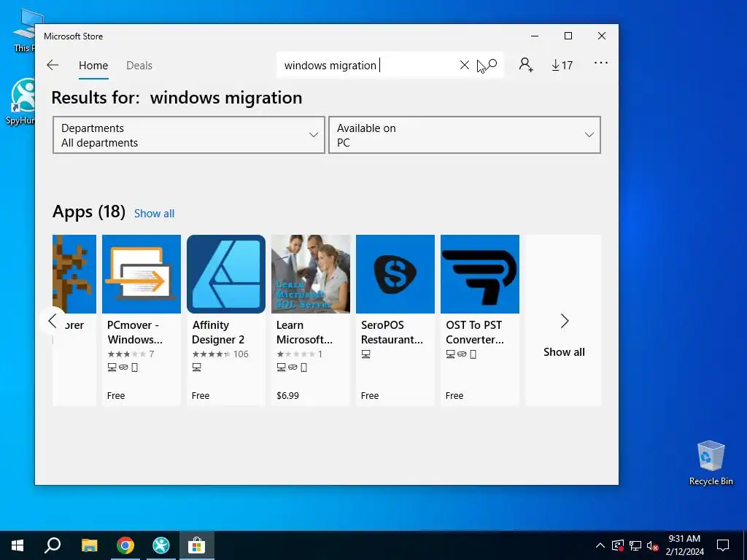
Task: Clear the search box with the X icon
Action: (x=465, y=65)
